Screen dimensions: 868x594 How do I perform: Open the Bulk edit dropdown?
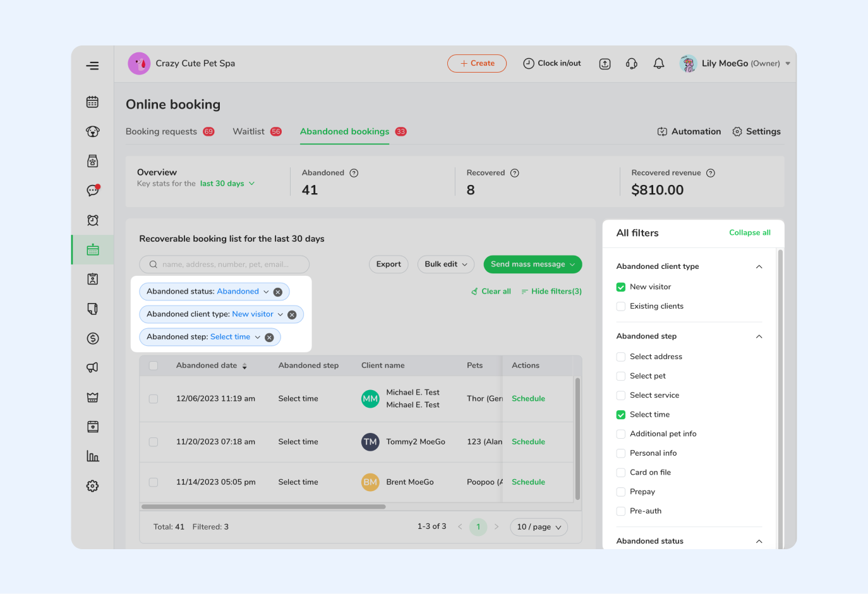point(445,264)
